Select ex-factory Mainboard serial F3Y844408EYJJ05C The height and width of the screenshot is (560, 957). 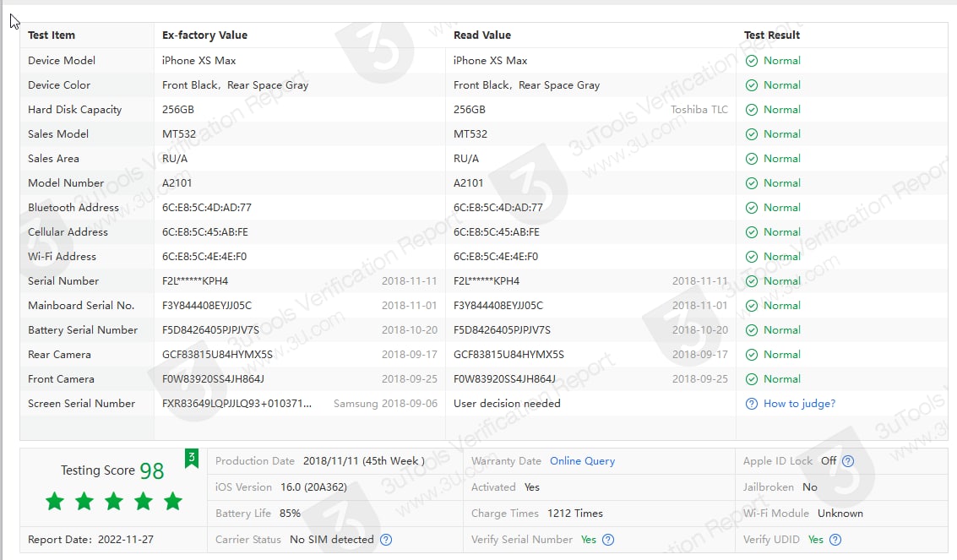tap(207, 306)
